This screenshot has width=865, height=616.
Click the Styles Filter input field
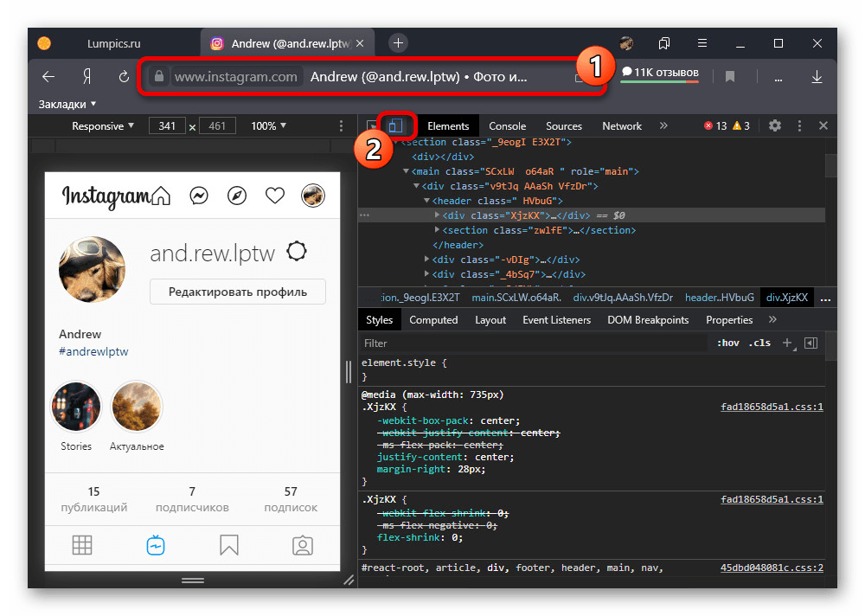tap(532, 343)
